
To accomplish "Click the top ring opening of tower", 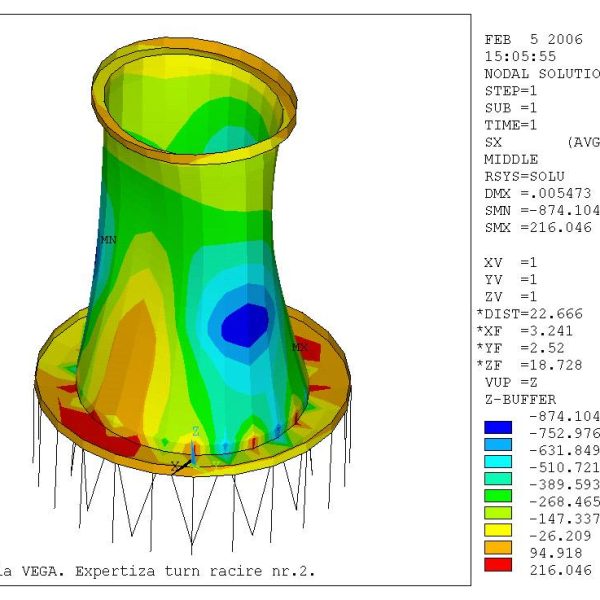I will click(198, 95).
